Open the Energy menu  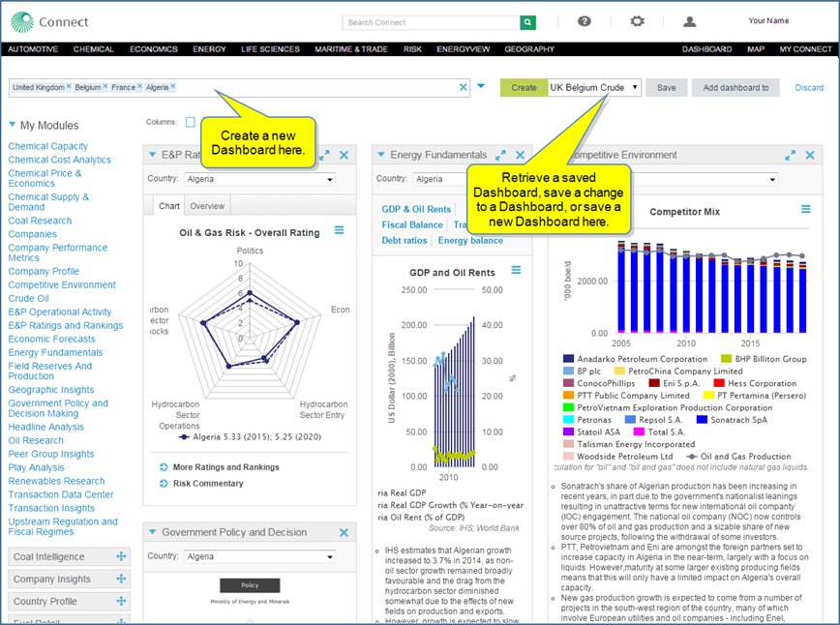[x=209, y=49]
